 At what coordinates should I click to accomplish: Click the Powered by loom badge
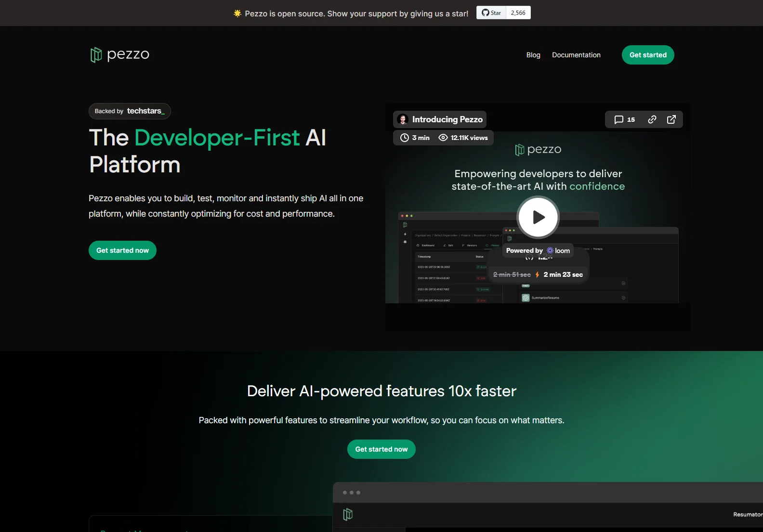(538, 250)
